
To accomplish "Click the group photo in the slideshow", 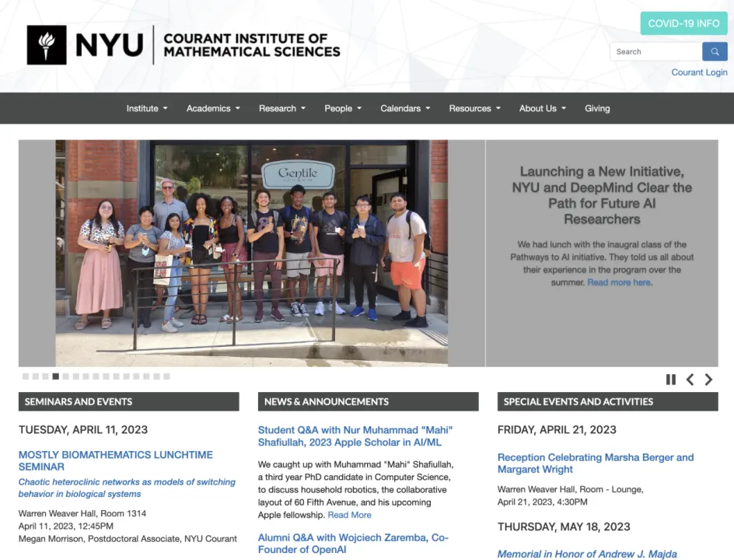I will coord(251,253).
